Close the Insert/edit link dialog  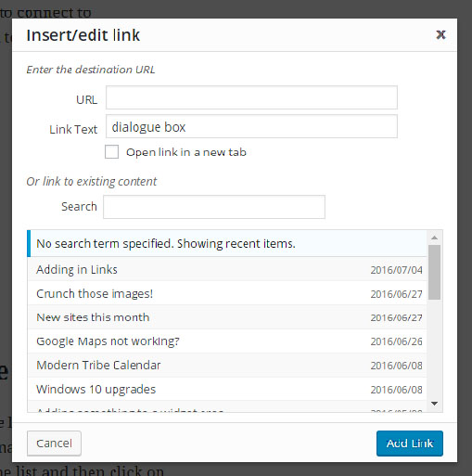coord(440,34)
